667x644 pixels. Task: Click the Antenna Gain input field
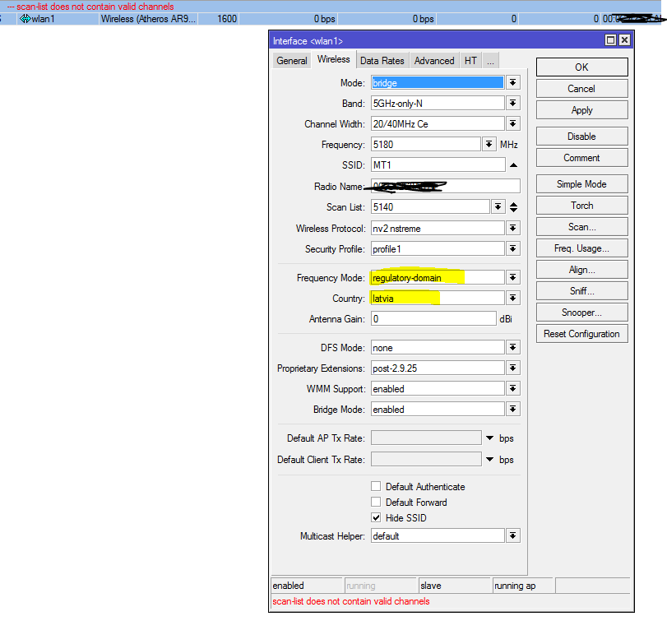(433, 318)
